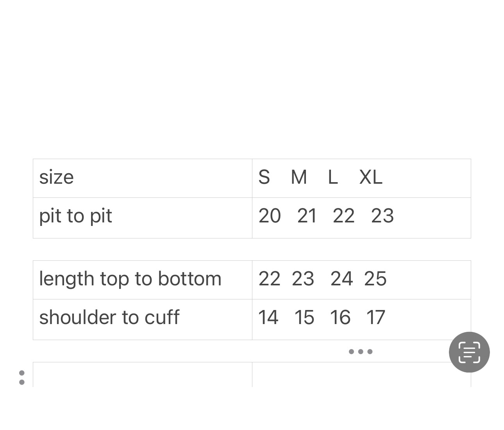Click value "20" in pit to pit row

click(270, 216)
